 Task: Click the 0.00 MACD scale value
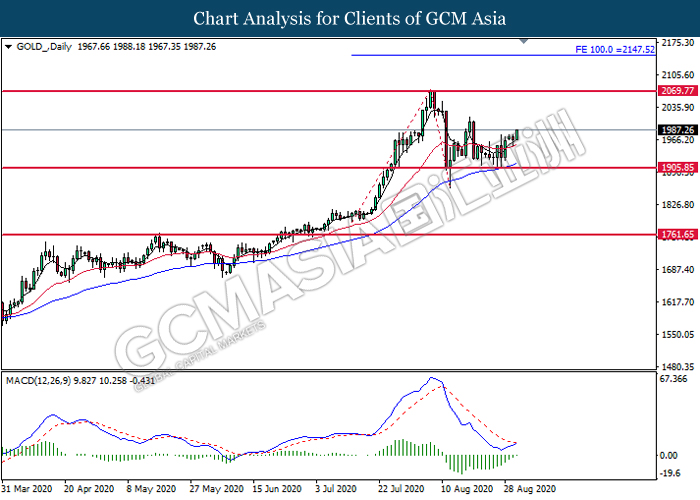coord(668,455)
